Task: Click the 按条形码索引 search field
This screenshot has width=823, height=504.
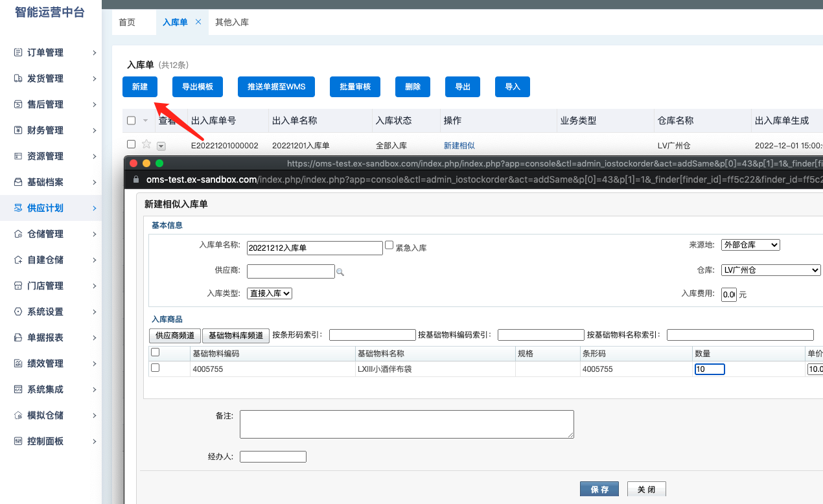Action: click(x=373, y=335)
